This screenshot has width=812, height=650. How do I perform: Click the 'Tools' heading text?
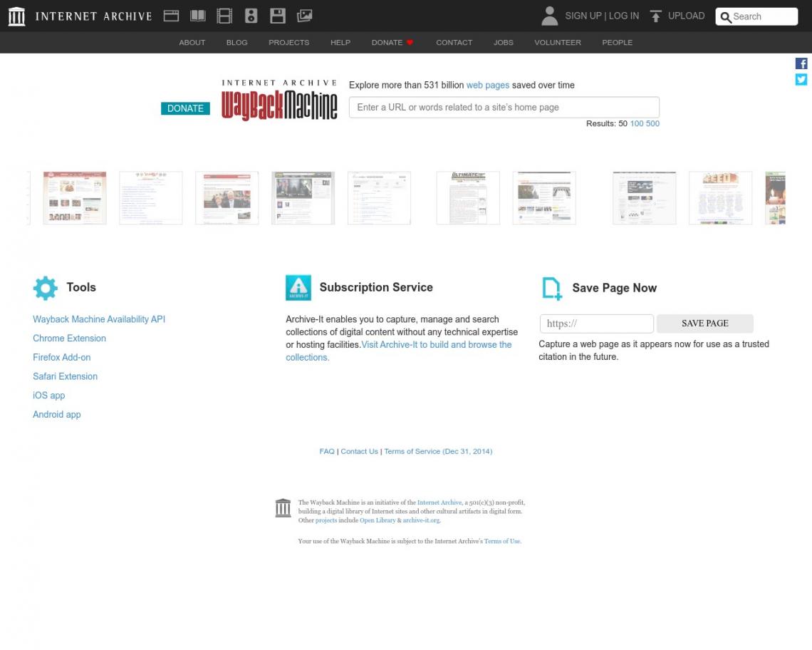coord(81,288)
